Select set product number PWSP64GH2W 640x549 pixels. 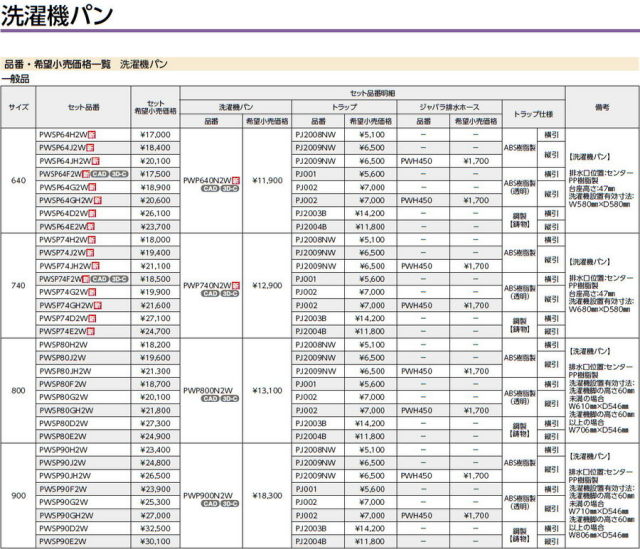coord(66,200)
